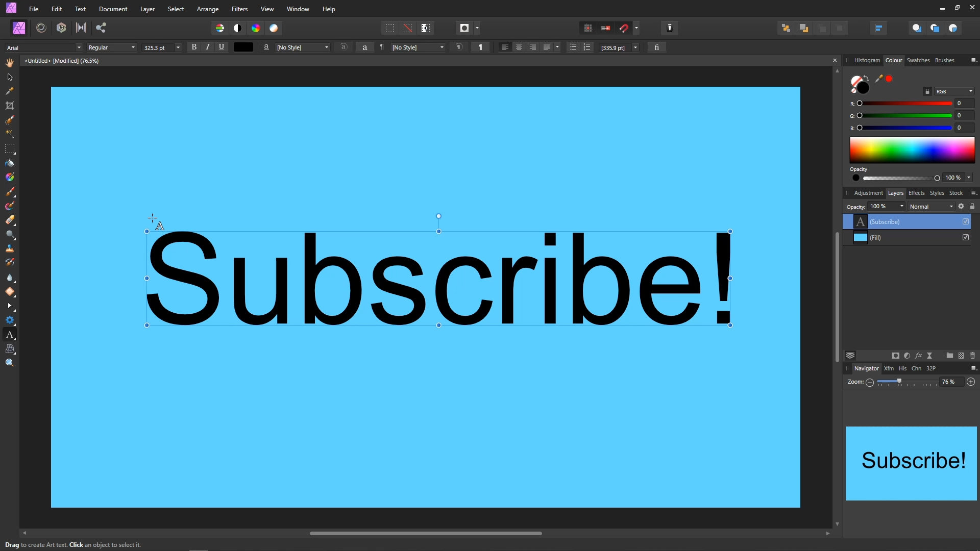Toggle visibility of Subscribe layer
The height and width of the screenshot is (551, 980).
point(966,221)
